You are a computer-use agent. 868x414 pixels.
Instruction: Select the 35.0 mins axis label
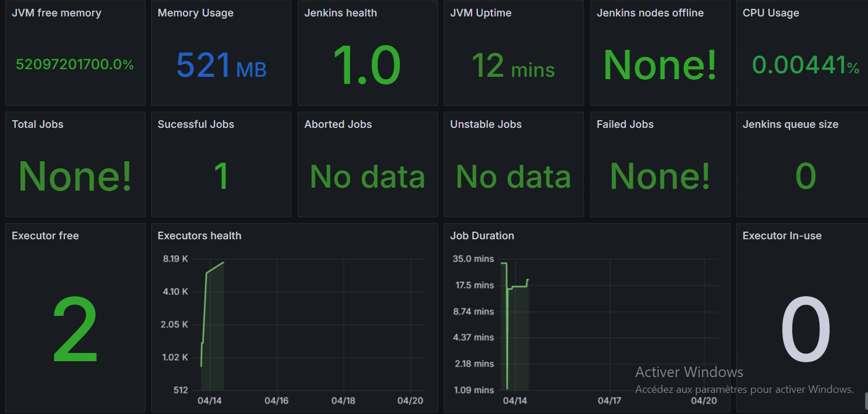tap(473, 259)
